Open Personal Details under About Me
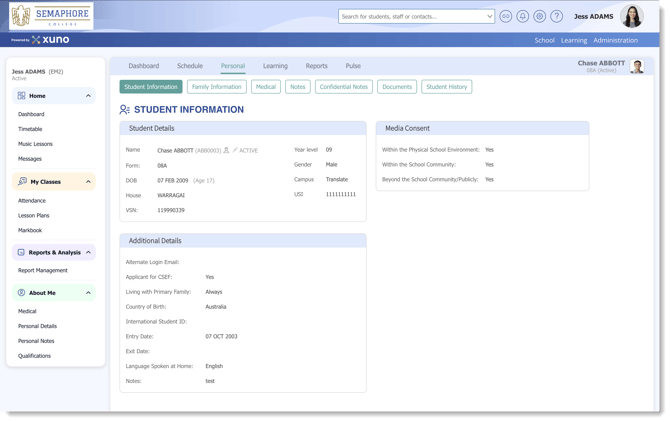 (37, 326)
